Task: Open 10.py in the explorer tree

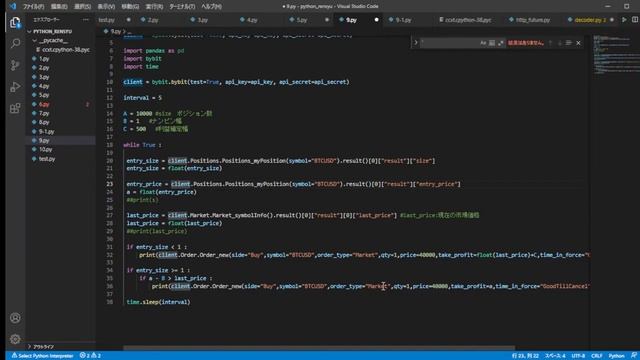Action: (x=46, y=149)
